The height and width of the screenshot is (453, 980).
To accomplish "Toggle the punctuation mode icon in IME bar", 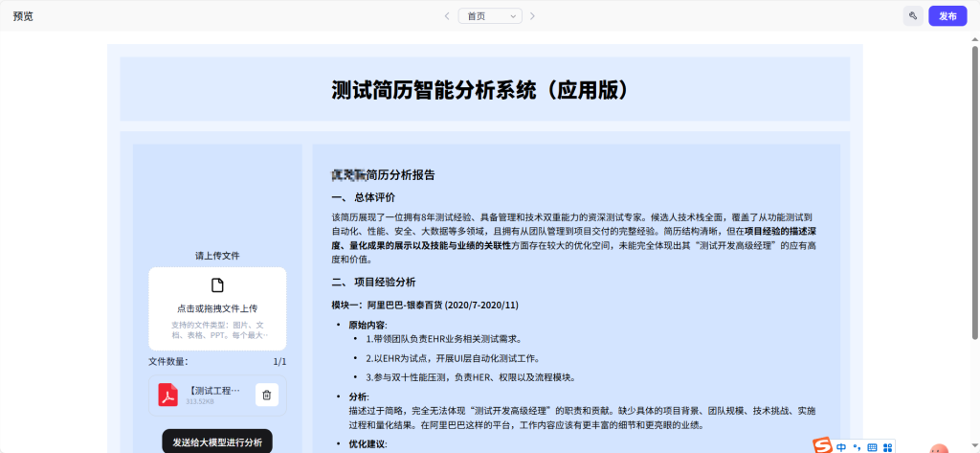I will click(x=857, y=447).
